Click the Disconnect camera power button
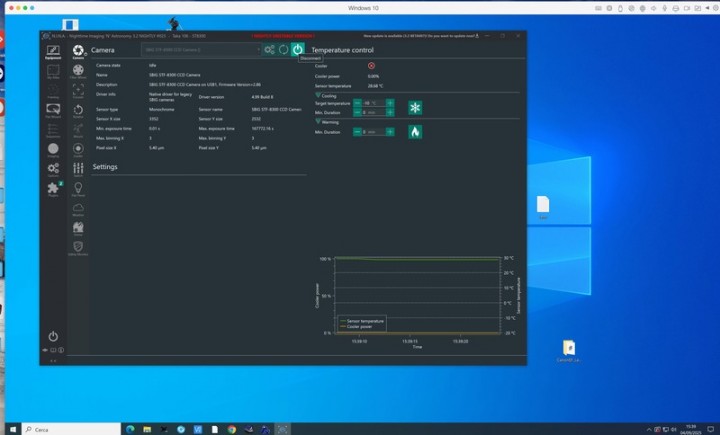The width and height of the screenshot is (720, 435). click(297, 49)
